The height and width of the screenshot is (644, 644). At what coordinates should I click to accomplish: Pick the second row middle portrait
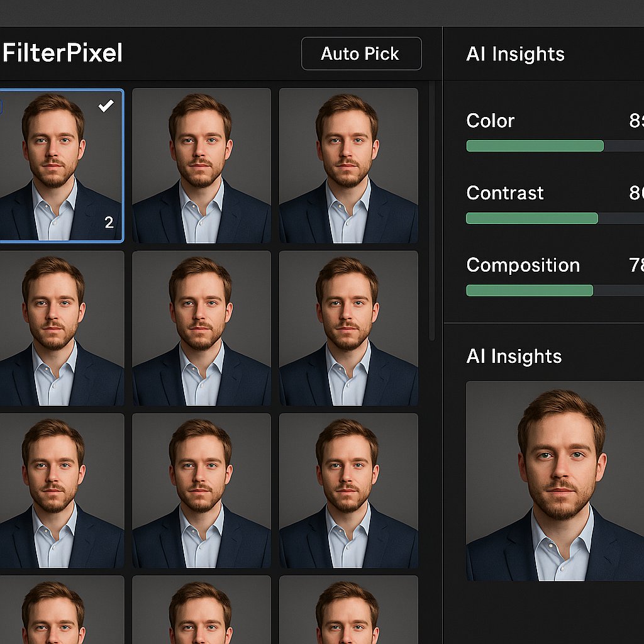[x=201, y=328]
